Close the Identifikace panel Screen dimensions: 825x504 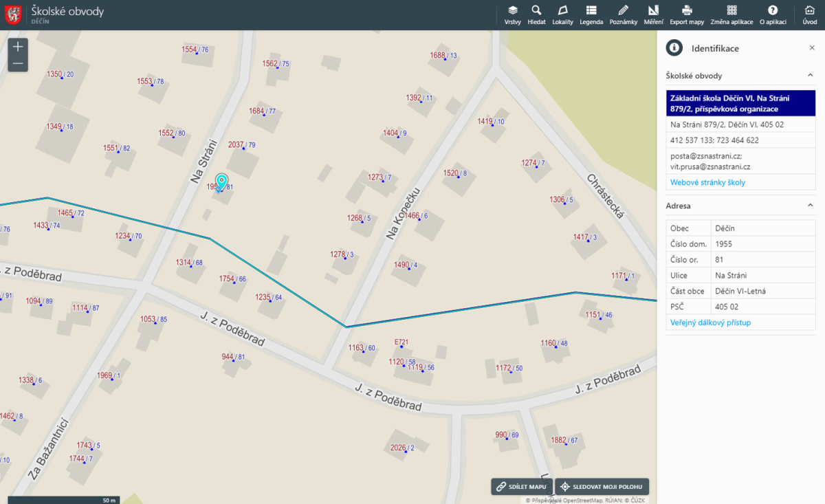[812, 48]
